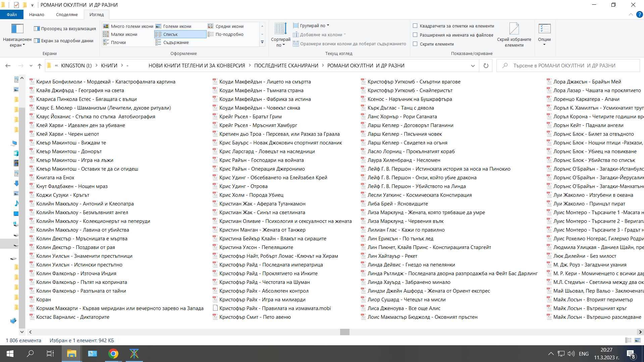Image resolution: width=644 pixels, height=362 pixels.
Task: Refresh the current folder view
Action: pos(486,66)
